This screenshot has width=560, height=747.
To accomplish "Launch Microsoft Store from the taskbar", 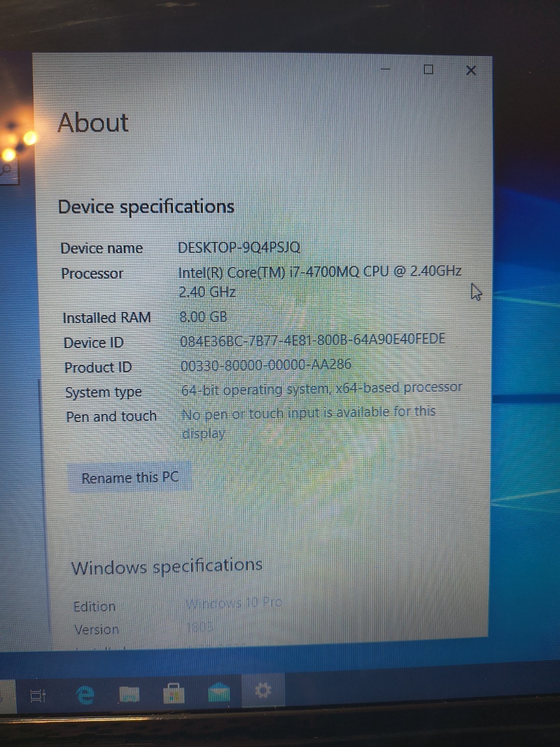I will [x=174, y=693].
